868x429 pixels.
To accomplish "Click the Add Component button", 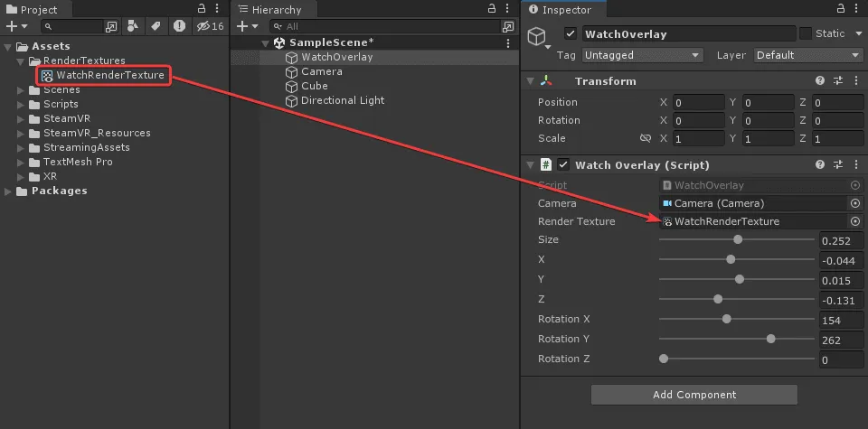I will [x=694, y=395].
